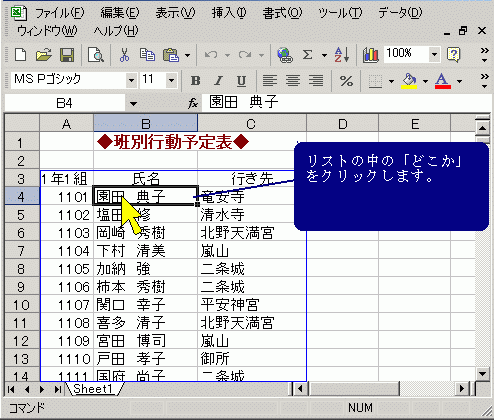Cut selection using the scissors icon

(124, 55)
